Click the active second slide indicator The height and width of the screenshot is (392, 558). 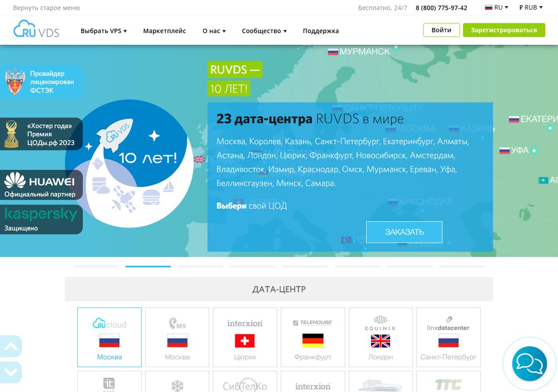click(148, 266)
